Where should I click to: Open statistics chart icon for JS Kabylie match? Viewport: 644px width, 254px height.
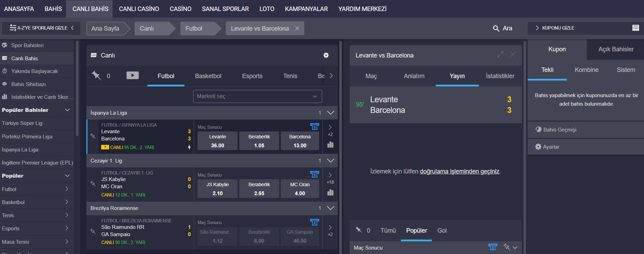[330, 192]
